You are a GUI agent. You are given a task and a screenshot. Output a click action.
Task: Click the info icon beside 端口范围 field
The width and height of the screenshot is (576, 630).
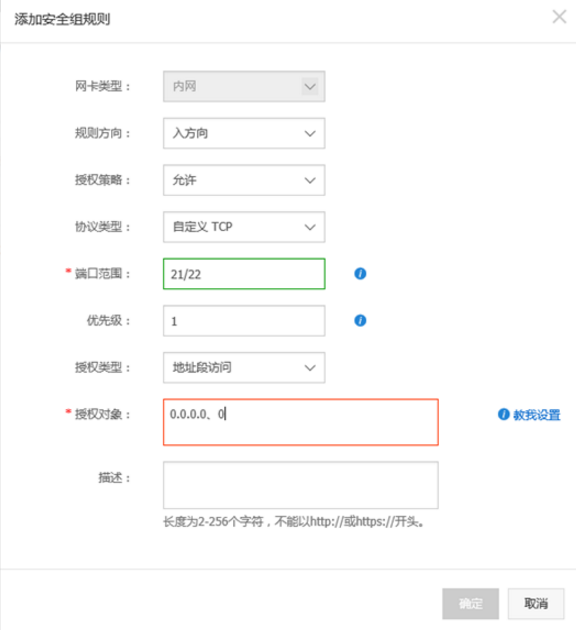coord(360,274)
